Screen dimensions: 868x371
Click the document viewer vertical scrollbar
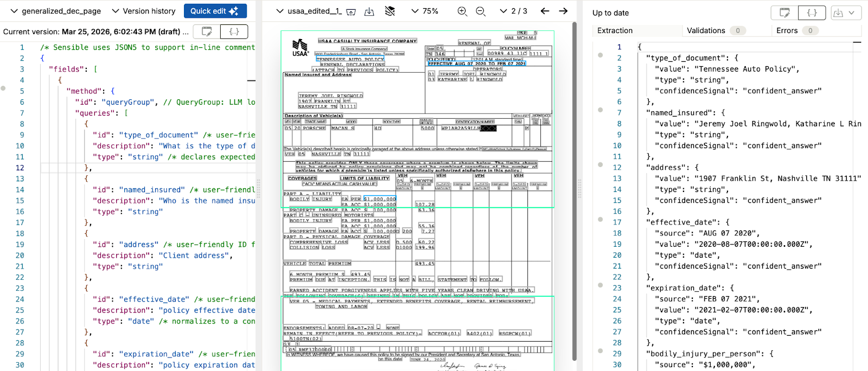pyautogui.click(x=575, y=190)
